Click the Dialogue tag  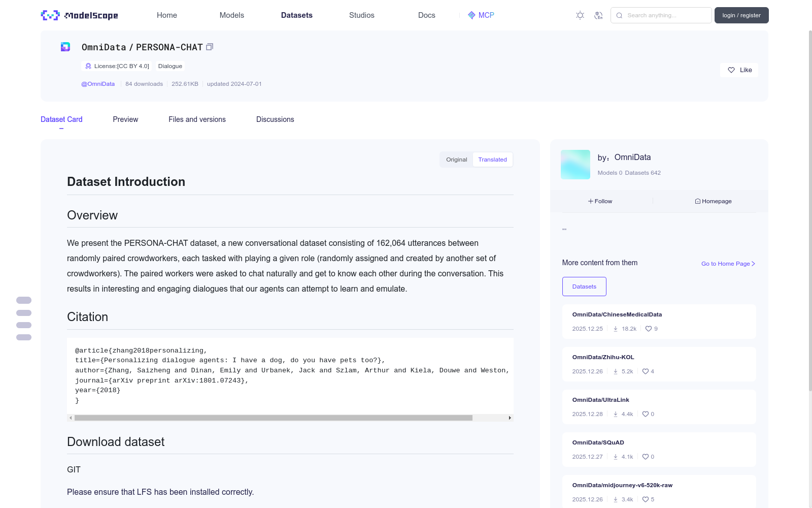(x=170, y=66)
